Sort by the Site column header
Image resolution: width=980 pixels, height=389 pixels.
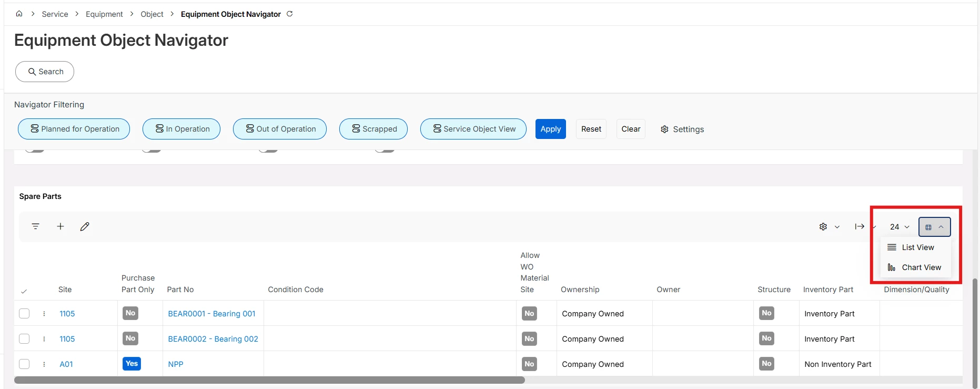point(65,290)
